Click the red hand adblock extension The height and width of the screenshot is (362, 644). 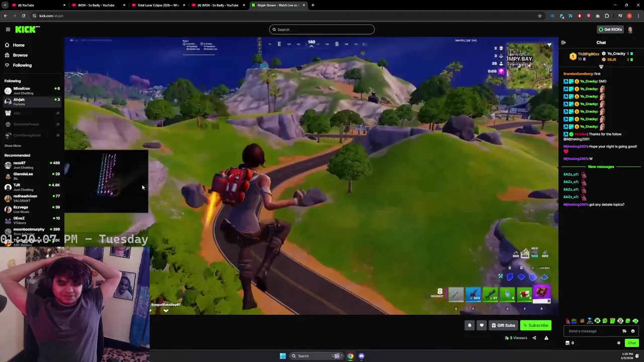580,16
